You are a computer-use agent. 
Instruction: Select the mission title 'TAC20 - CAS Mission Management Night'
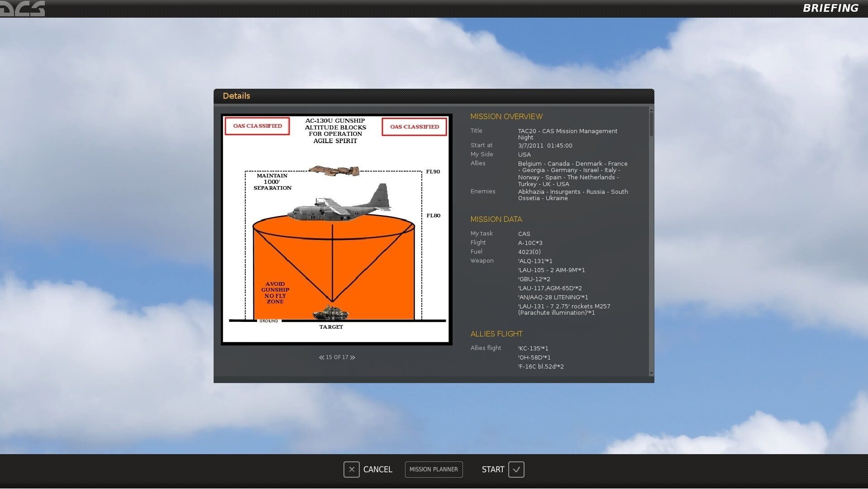(567, 134)
